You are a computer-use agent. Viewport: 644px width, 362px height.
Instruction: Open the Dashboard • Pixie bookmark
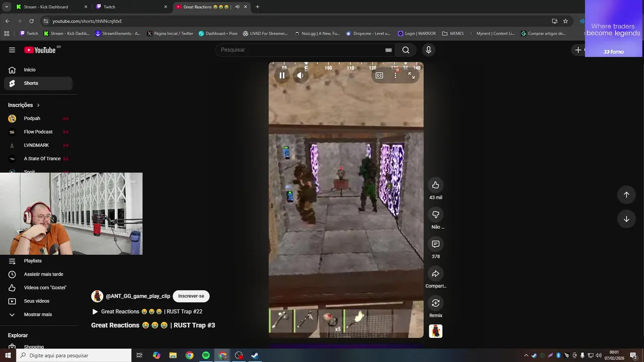coord(218,34)
